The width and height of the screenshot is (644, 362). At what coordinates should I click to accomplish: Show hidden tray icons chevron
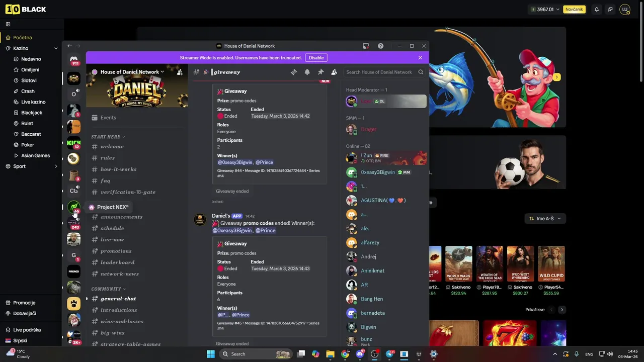pyautogui.click(x=555, y=354)
